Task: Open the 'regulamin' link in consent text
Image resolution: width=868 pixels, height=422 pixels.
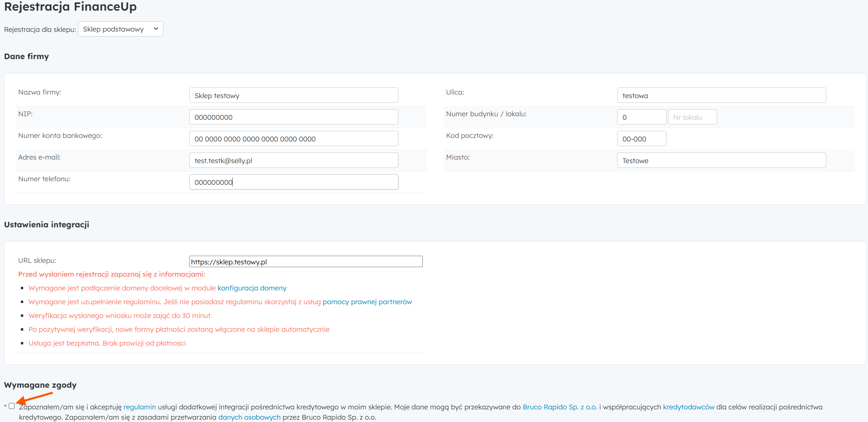Action: tap(139, 407)
